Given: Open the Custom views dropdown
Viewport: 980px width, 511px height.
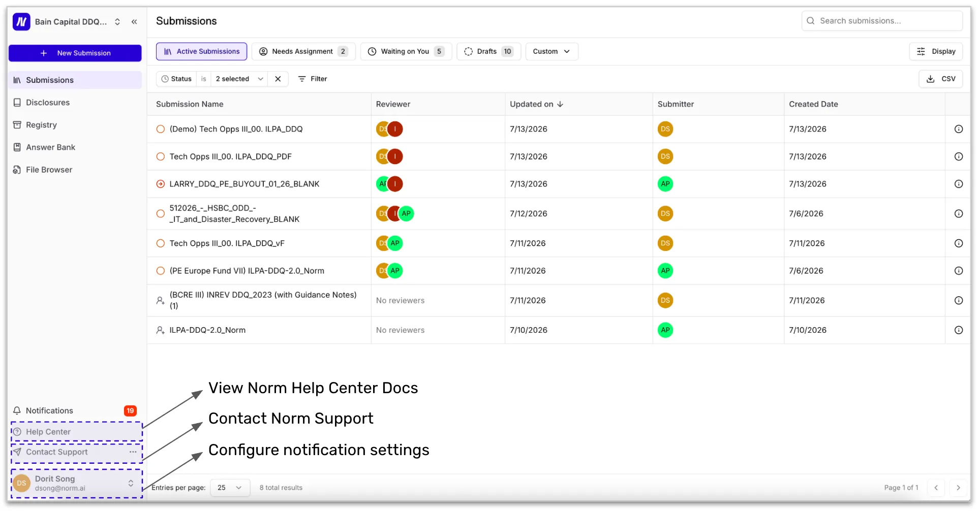Looking at the screenshot, I should tap(552, 51).
